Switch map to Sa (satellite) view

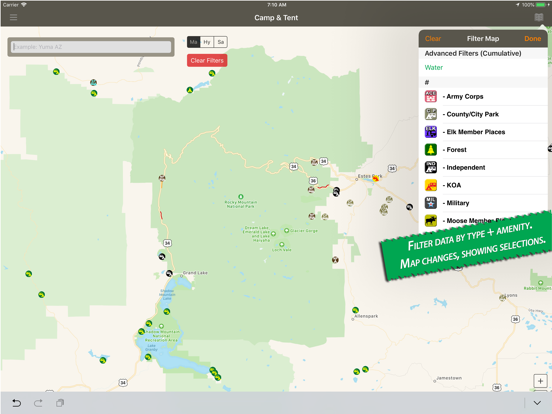pos(221,42)
